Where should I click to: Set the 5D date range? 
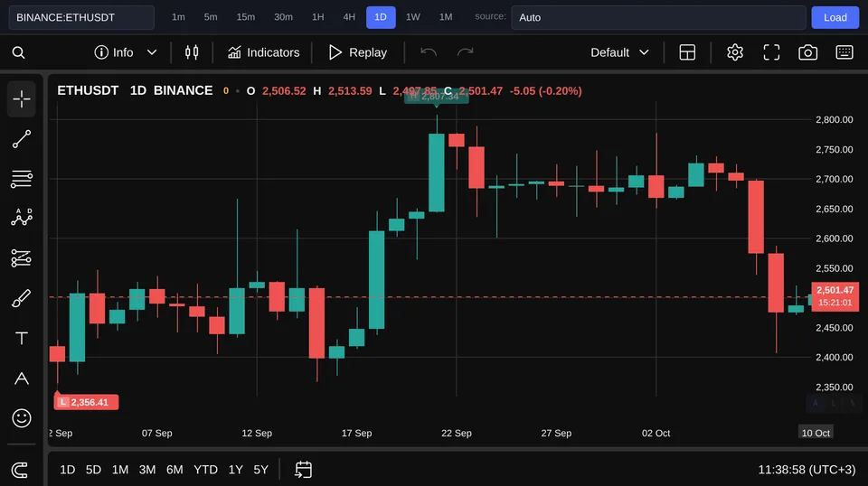coord(93,470)
